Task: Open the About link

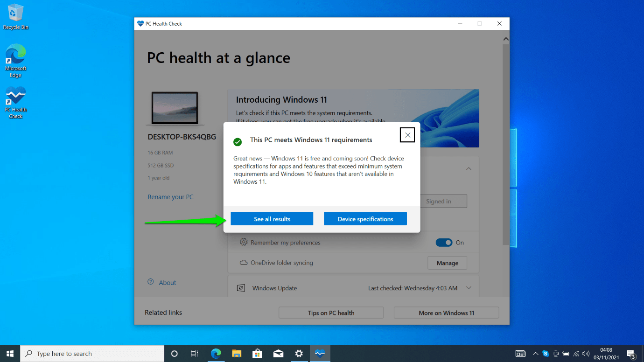Action: [x=167, y=283]
